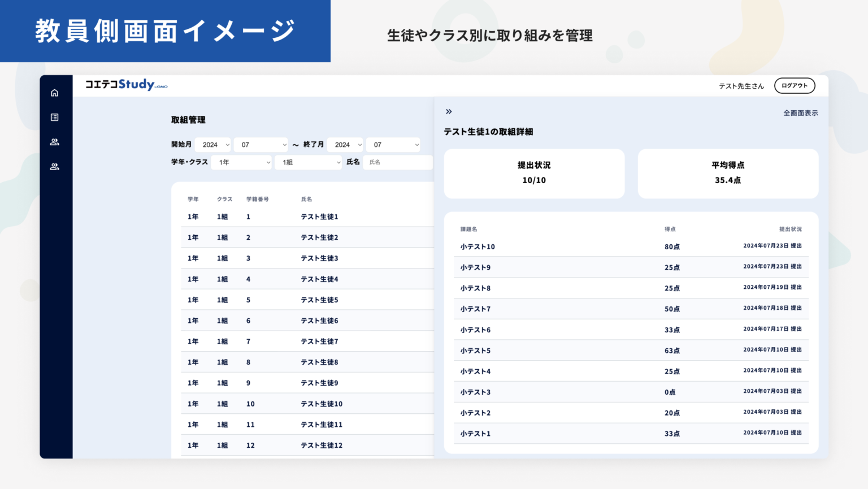The image size is (868, 489).
Task: Click the コエテコStudy logo
Action: [125, 85]
